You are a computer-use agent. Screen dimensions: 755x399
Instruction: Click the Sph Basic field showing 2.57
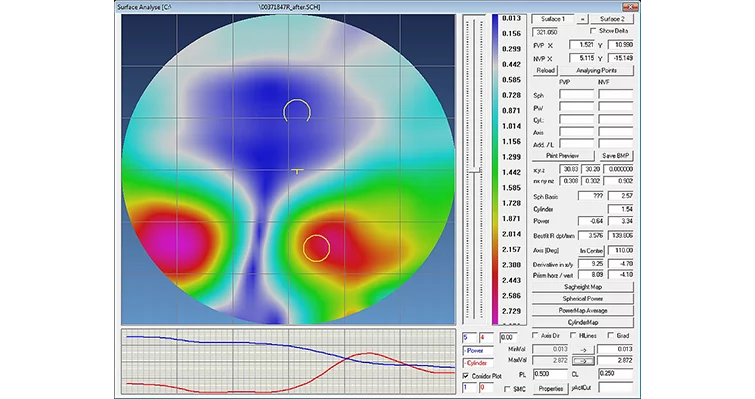[x=620, y=196]
